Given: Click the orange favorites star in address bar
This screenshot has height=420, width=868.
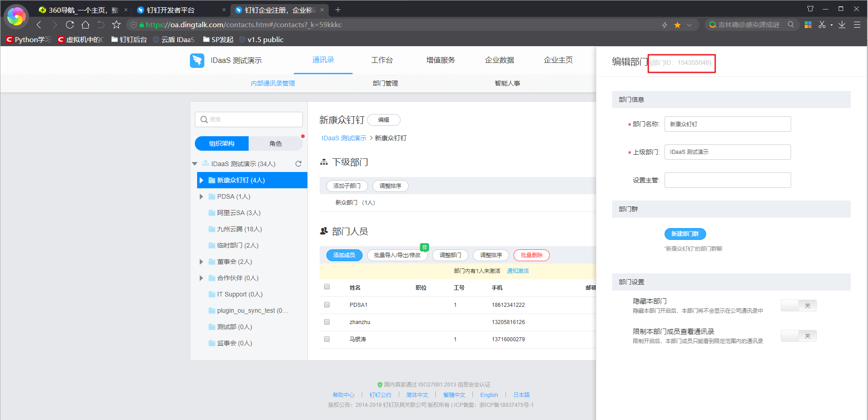Looking at the screenshot, I should pos(677,25).
